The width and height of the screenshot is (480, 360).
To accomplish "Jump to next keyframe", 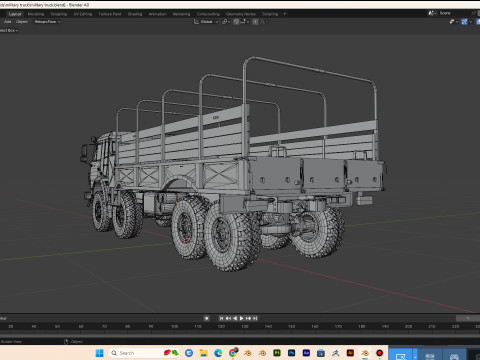I will tap(248, 318).
